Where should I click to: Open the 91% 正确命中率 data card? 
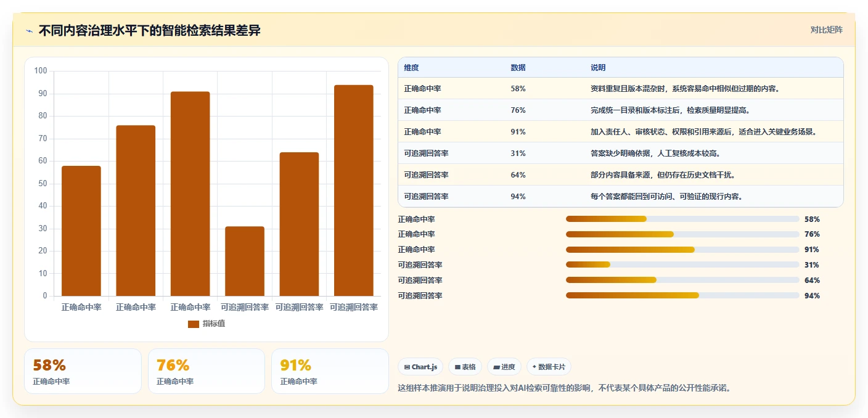click(330, 371)
